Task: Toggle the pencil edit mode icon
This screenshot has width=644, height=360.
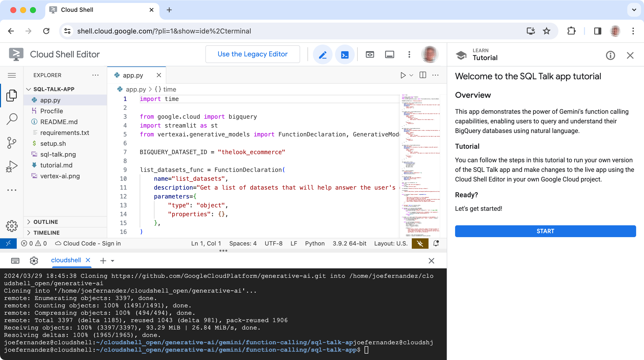Action: [x=322, y=54]
